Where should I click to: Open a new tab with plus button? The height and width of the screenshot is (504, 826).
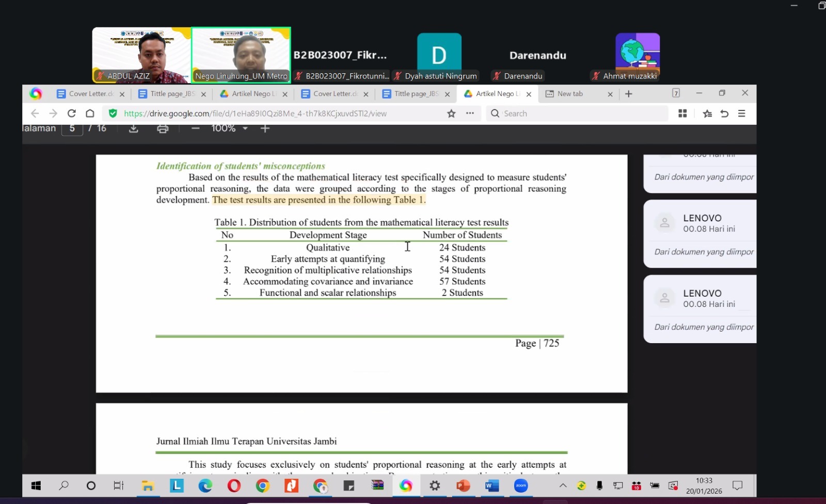(x=628, y=94)
